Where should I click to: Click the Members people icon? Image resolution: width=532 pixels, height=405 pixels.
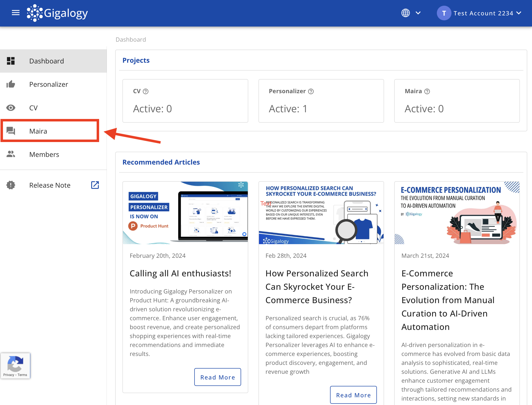tap(11, 154)
